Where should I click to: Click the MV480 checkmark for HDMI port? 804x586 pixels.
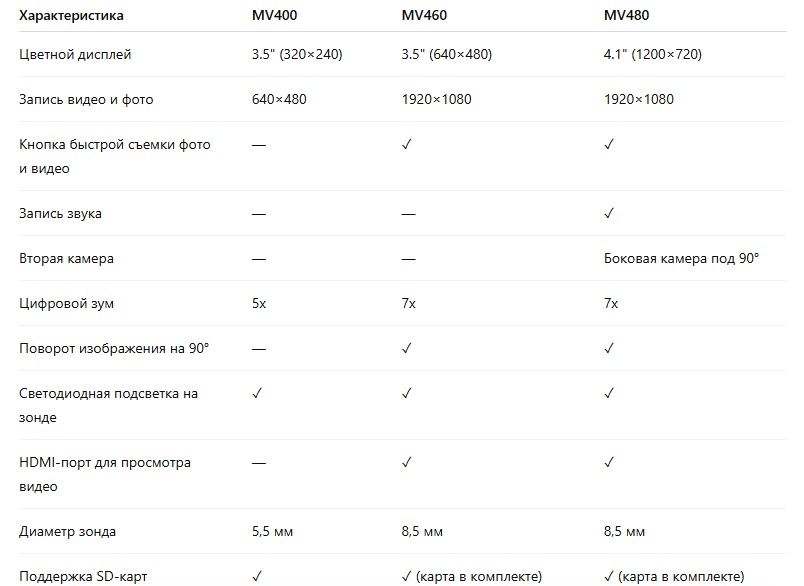click(x=610, y=463)
